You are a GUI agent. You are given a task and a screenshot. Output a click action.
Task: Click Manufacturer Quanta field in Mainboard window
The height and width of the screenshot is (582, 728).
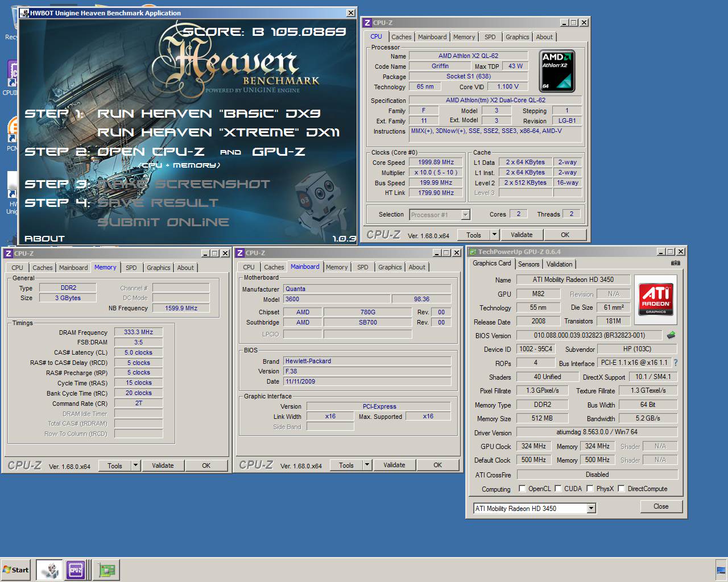tap(367, 289)
